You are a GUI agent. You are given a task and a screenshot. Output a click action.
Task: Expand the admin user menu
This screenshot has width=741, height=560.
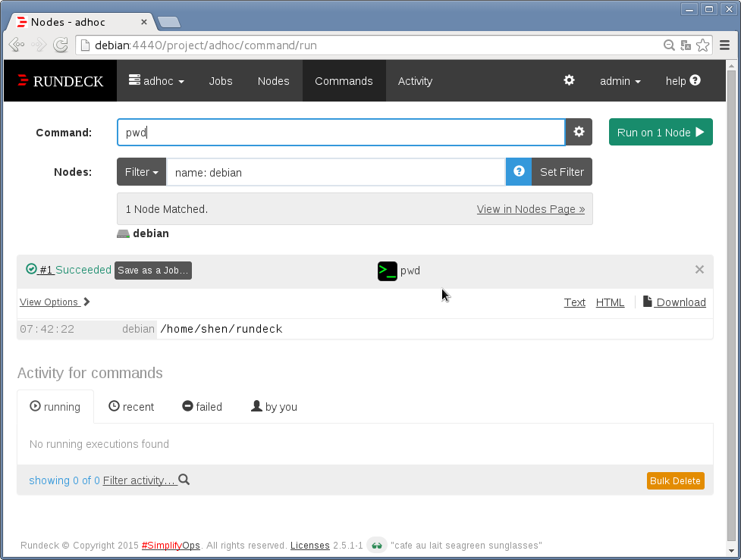620,81
